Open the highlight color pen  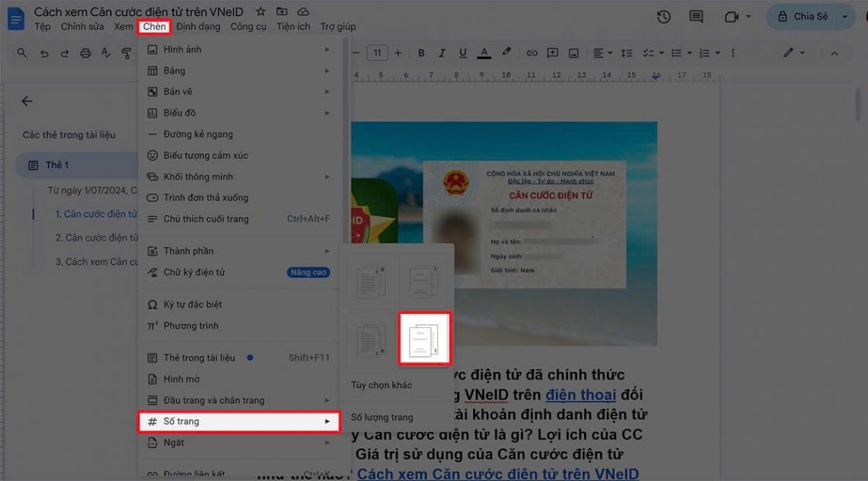[506, 52]
